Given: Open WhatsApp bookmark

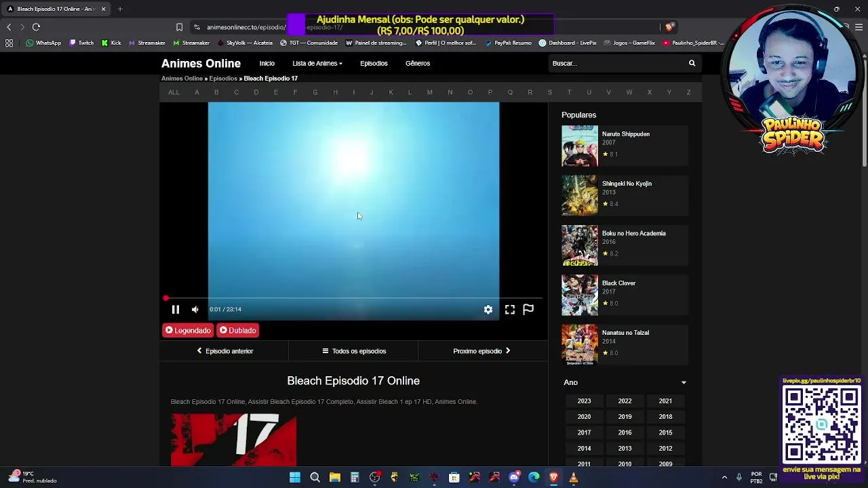Looking at the screenshot, I should (43, 43).
